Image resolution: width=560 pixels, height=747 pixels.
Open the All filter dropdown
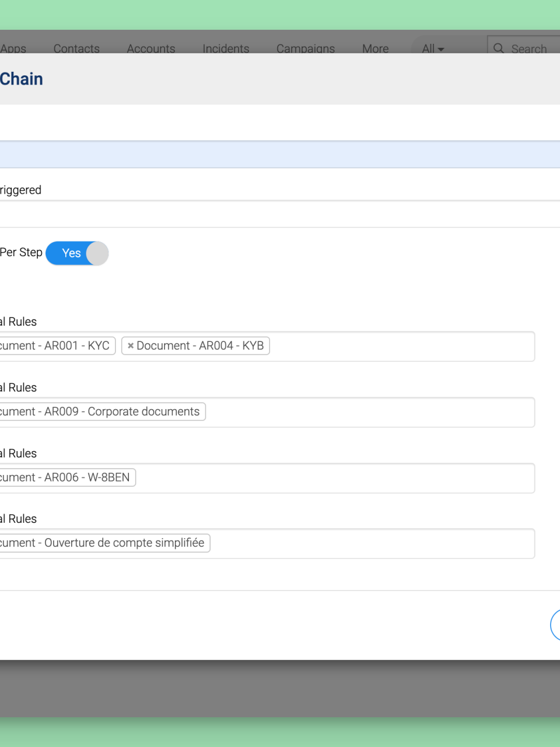[x=433, y=48]
